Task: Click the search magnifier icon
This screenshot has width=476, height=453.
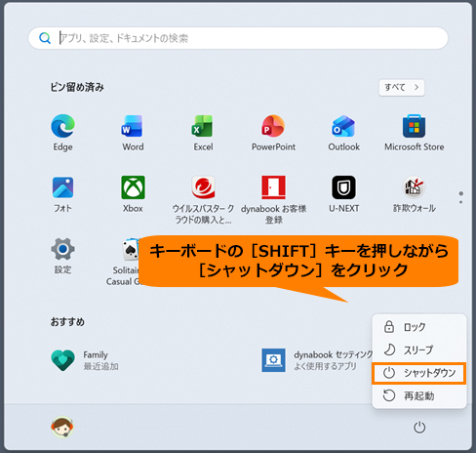Action: (45, 38)
